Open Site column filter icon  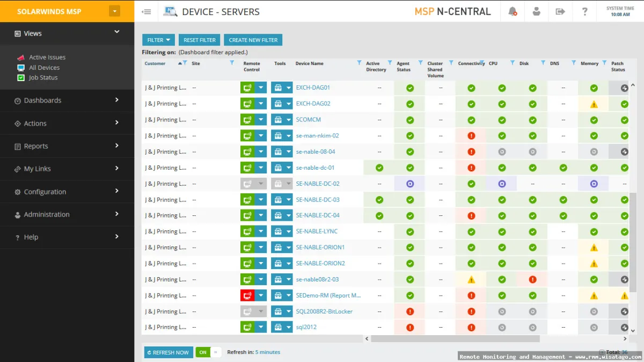click(232, 63)
